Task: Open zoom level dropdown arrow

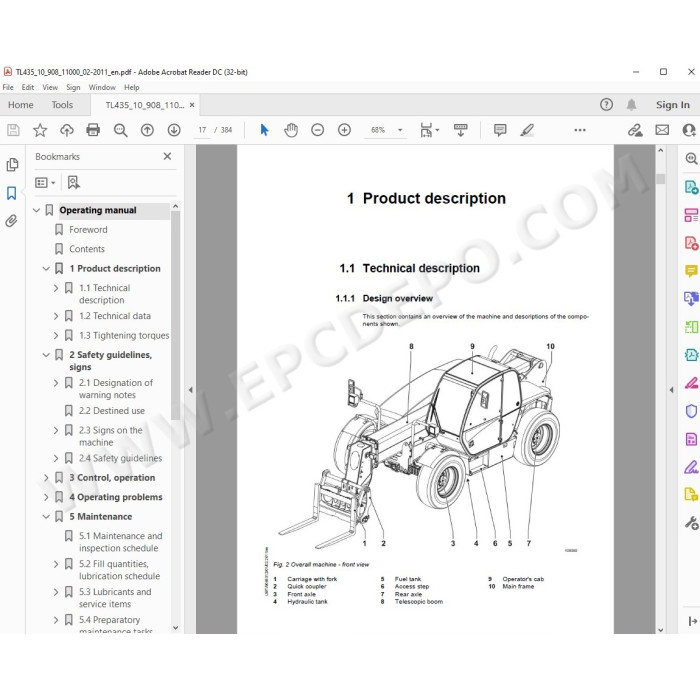Action: pos(400,130)
